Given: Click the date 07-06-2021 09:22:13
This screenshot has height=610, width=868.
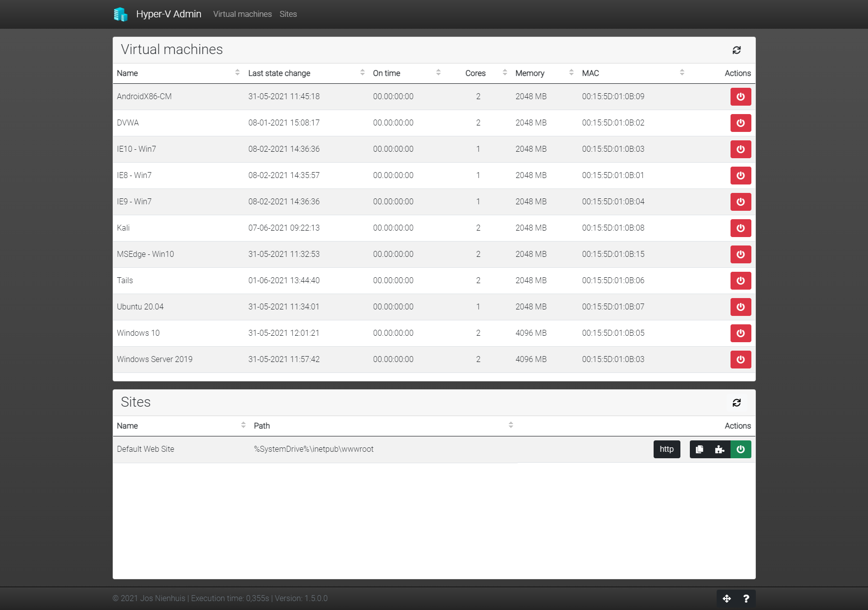Looking at the screenshot, I should pos(284,228).
